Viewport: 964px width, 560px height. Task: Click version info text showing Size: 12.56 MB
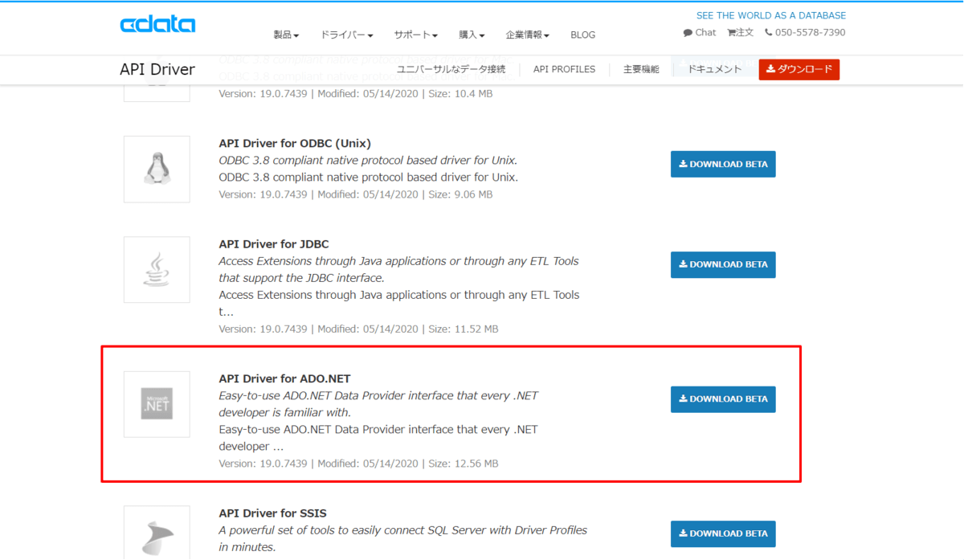tap(359, 464)
